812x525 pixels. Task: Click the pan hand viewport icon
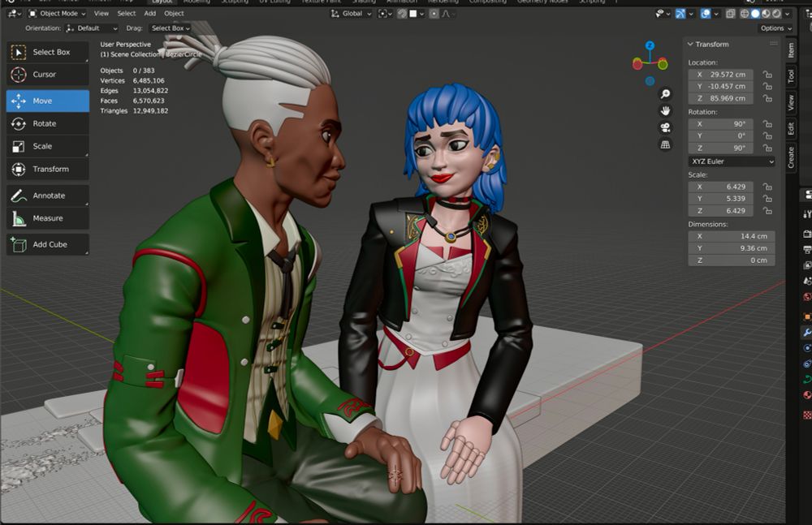pyautogui.click(x=666, y=111)
